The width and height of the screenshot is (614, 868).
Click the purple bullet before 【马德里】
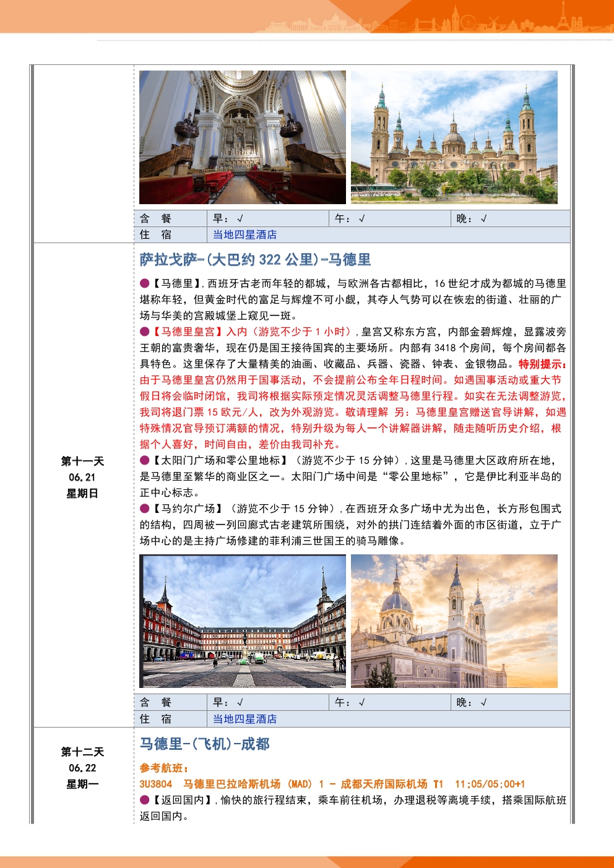(x=145, y=283)
